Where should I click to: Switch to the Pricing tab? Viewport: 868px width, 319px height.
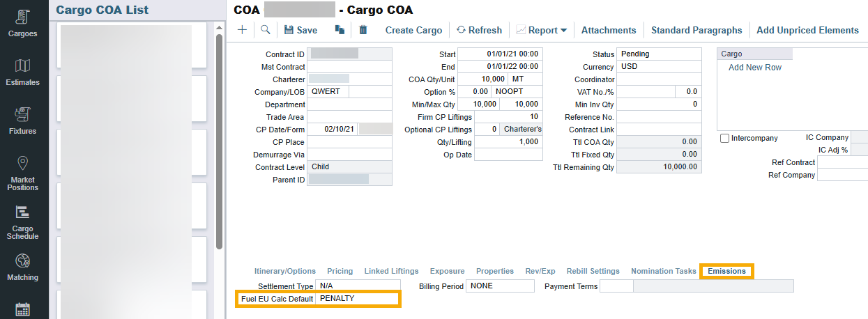[x=340, y=271]
